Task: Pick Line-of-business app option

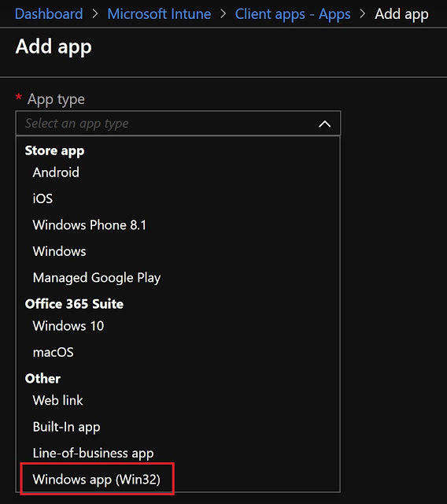Action: point(93,454)
